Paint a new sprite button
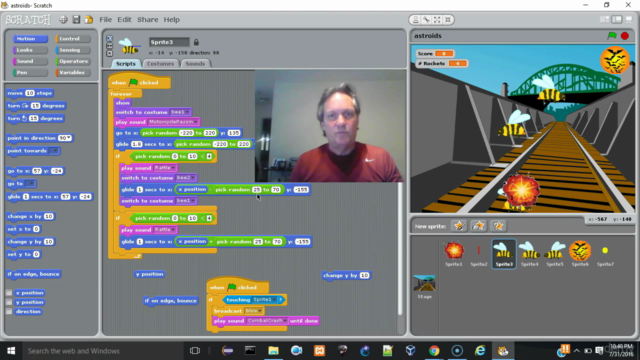 459,226
